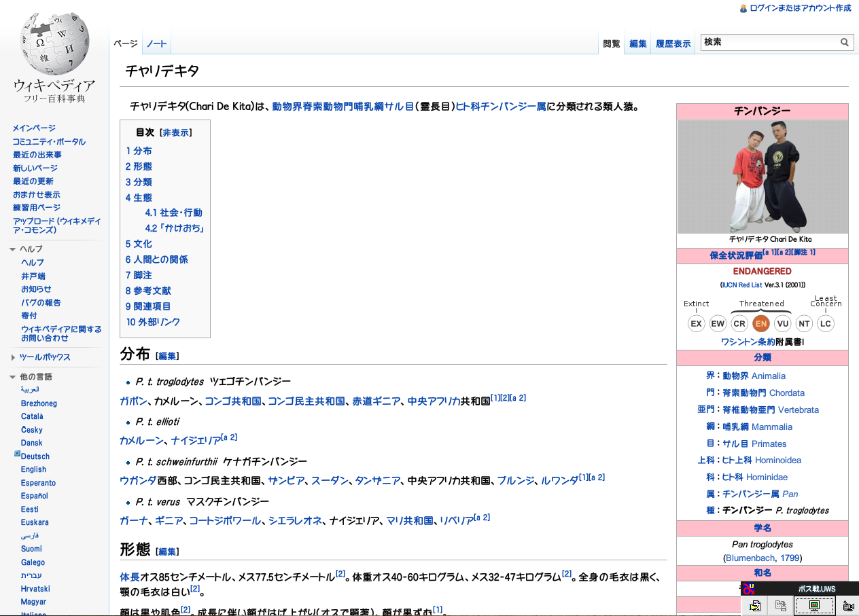This screenshot has height=616, width=859.
Task: Jump to contents entry 4.2「かけおち」
Action: coord(175,228)
